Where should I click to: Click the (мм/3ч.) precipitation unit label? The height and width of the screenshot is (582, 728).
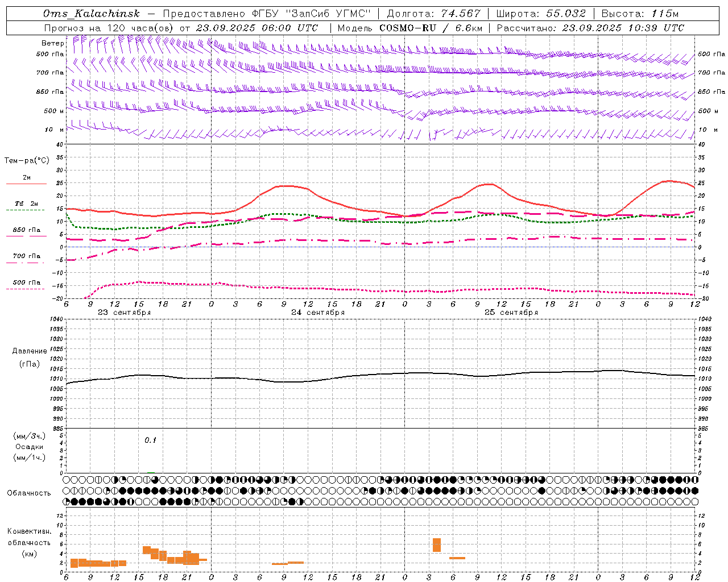[30, 436]
